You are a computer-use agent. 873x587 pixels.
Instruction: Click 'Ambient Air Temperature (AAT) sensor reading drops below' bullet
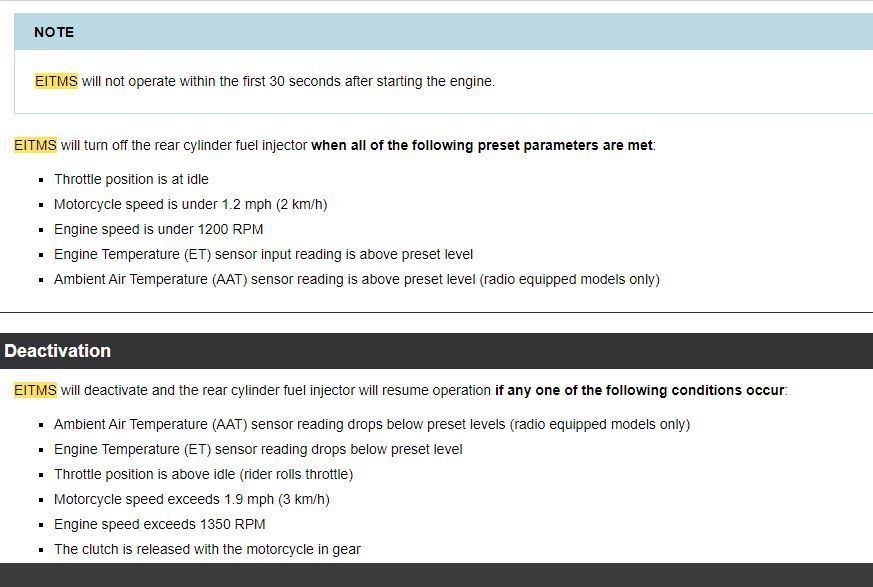371,424
